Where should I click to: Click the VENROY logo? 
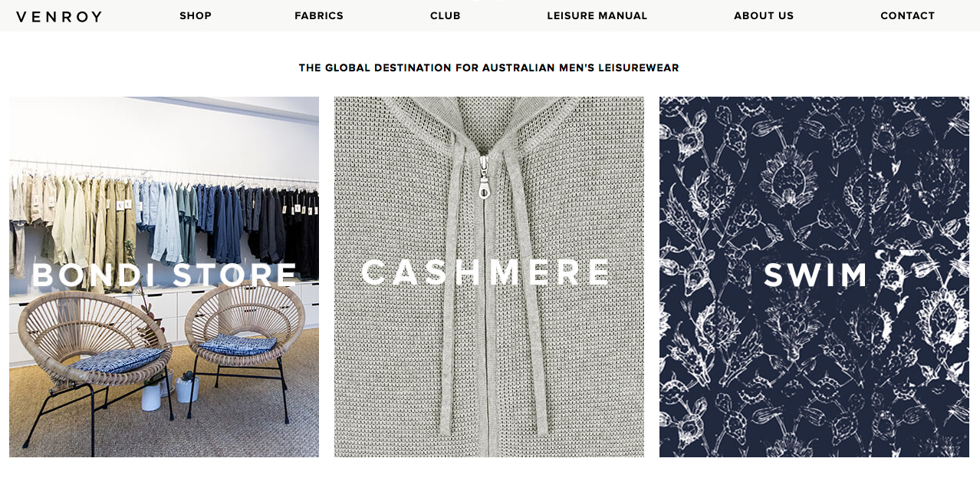pos(59,16)
